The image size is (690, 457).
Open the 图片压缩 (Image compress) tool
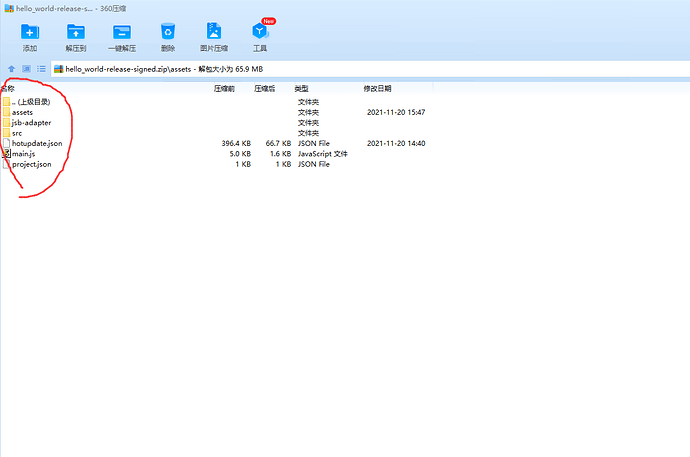214,31
